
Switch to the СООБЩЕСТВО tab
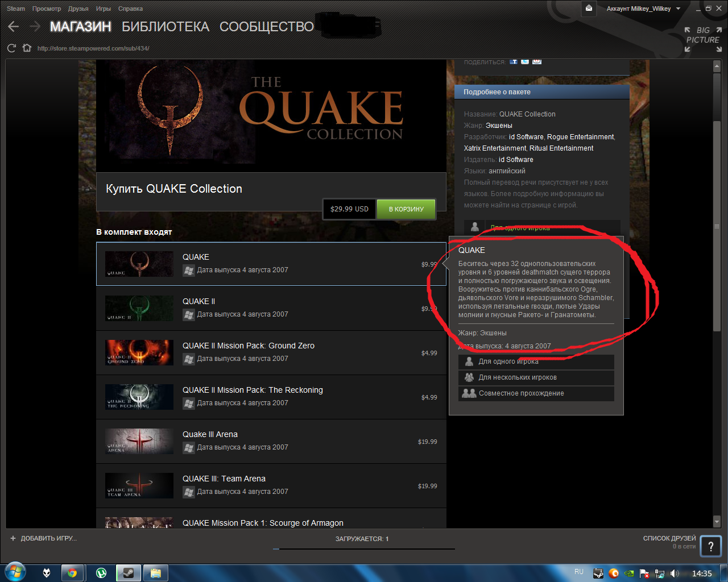click(x=267, y=27)
